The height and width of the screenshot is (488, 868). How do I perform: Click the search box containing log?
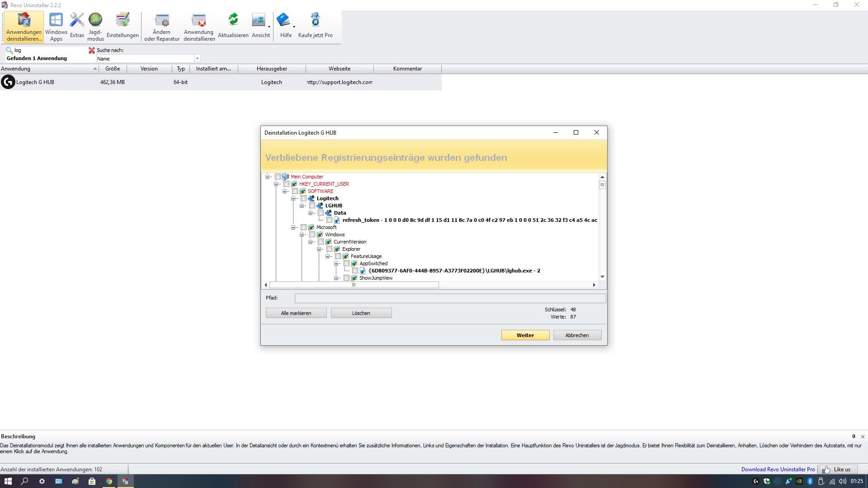50,50
